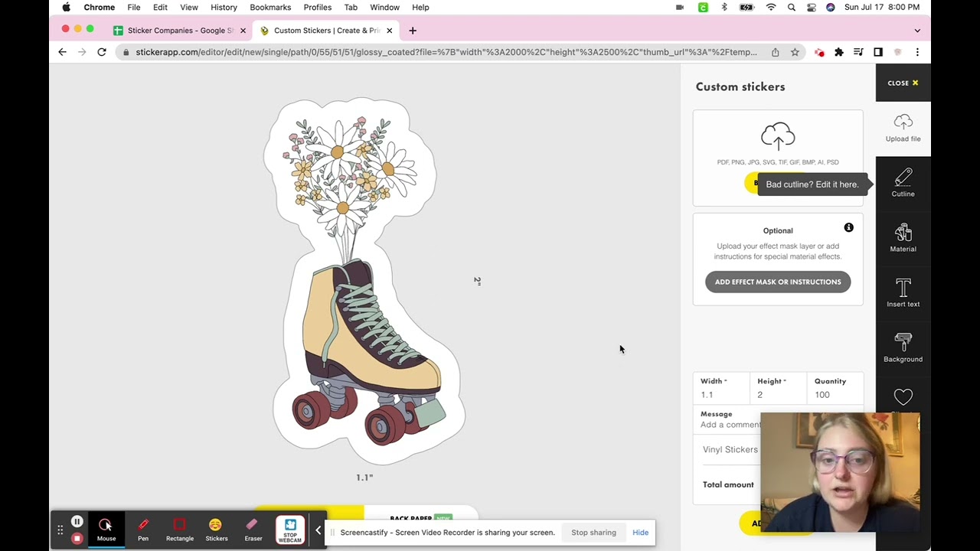This screenshot has width=980, height=551.
Task: Select the Insert text tool
Action: [903, 294]
